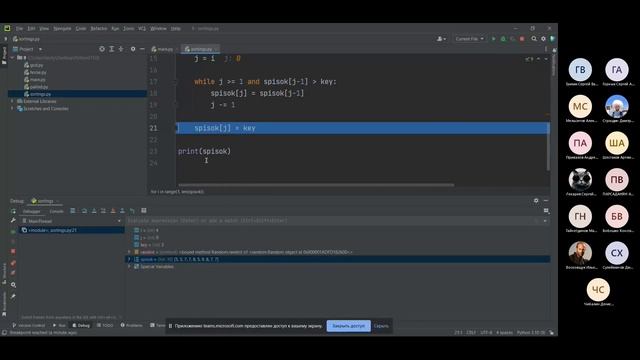Click the Collapse All icon in Project panel
This screenshot has height=360, width=640.
pyautogui.click(x=121, y=49)
